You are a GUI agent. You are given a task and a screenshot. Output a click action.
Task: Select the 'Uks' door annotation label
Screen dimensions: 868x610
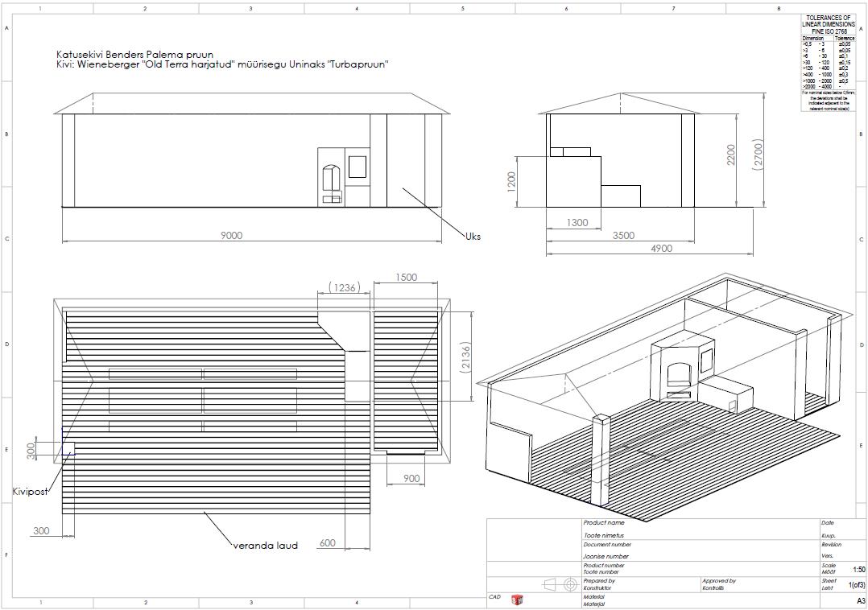click(x=473, y=236)
